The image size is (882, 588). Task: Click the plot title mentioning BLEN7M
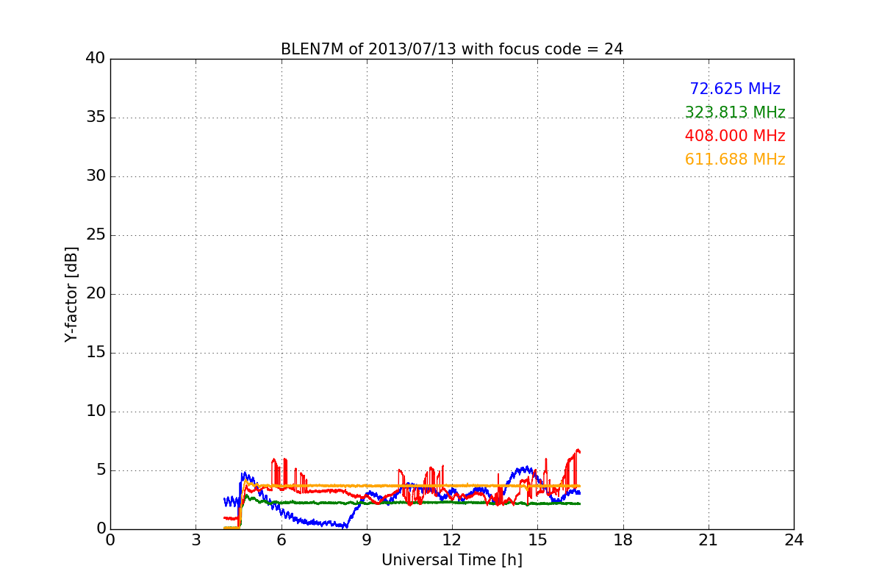pyautogui.click(x=452, y=49)
